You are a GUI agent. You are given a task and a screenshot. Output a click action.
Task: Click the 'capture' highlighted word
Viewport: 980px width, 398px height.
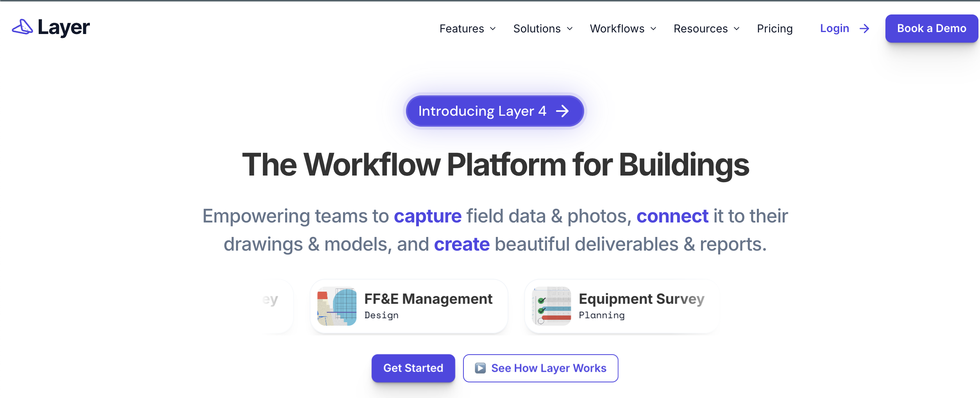pyautogui.click(x=427, y=216)
